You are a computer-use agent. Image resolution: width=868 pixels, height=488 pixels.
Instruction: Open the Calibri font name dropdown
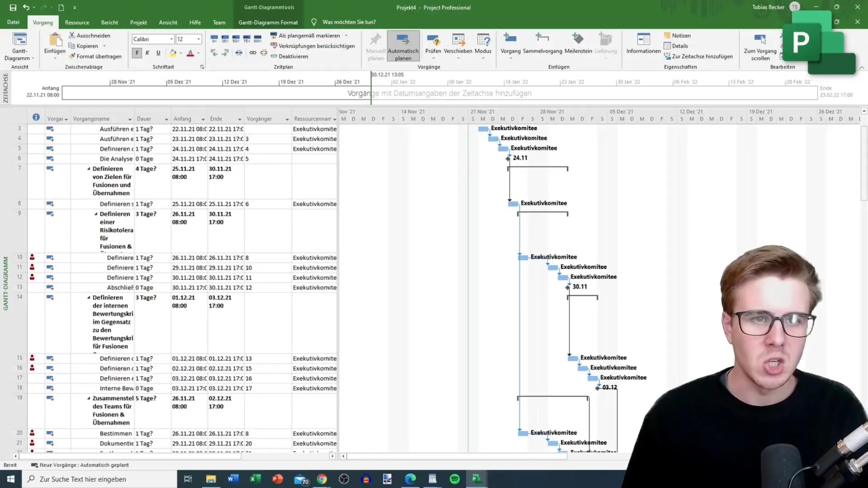pos(171,39)
